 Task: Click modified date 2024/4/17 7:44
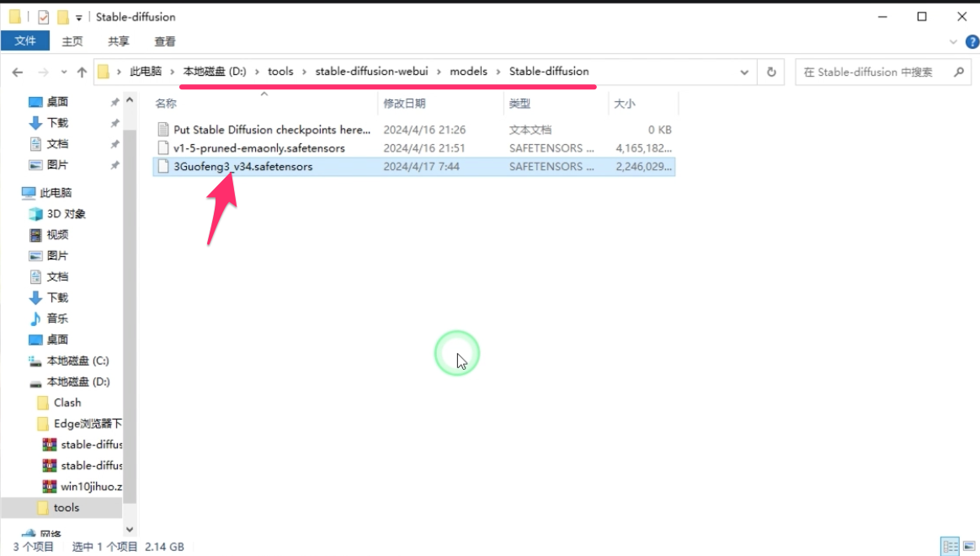pyautogui.click(x=421, y=166)
